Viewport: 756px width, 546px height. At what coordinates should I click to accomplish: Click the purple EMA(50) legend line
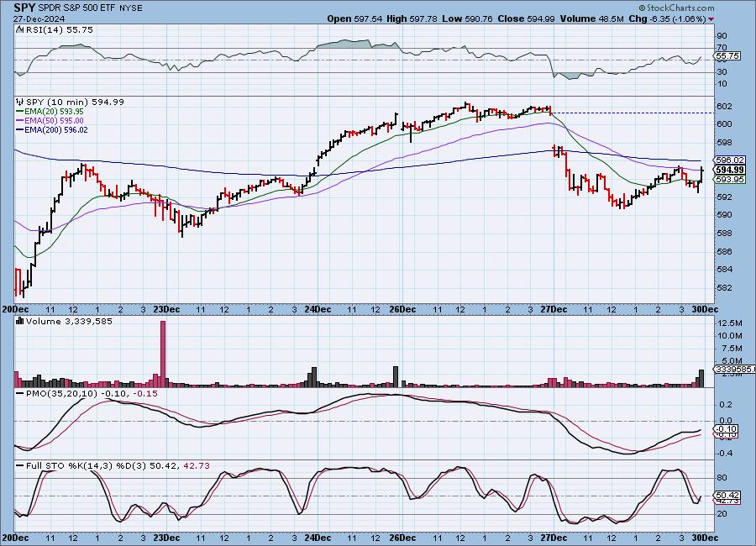20,121
